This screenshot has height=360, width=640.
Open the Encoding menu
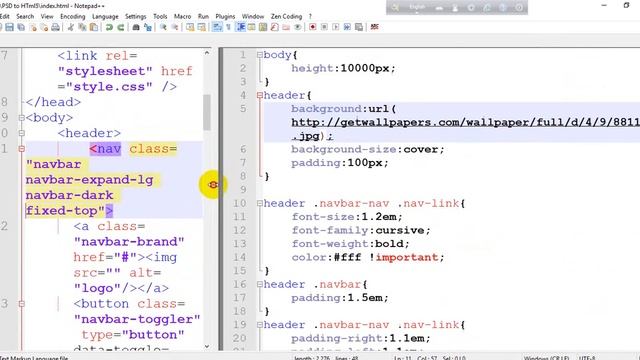[73, 16]
